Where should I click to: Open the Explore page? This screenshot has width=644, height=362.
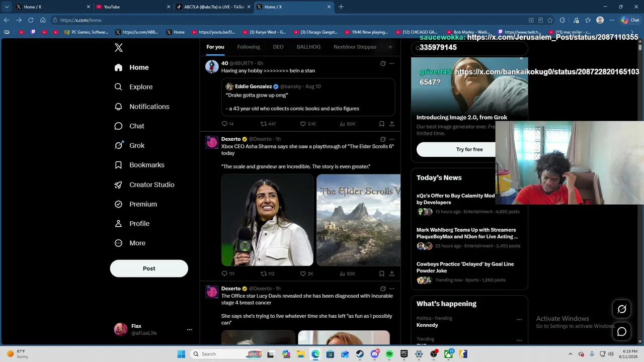[x=133, y=87]
